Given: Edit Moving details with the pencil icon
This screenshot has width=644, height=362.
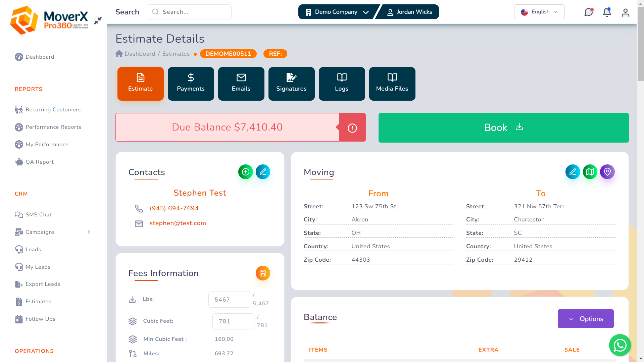Looking at the screenshot, I should [x=573, y=171].
